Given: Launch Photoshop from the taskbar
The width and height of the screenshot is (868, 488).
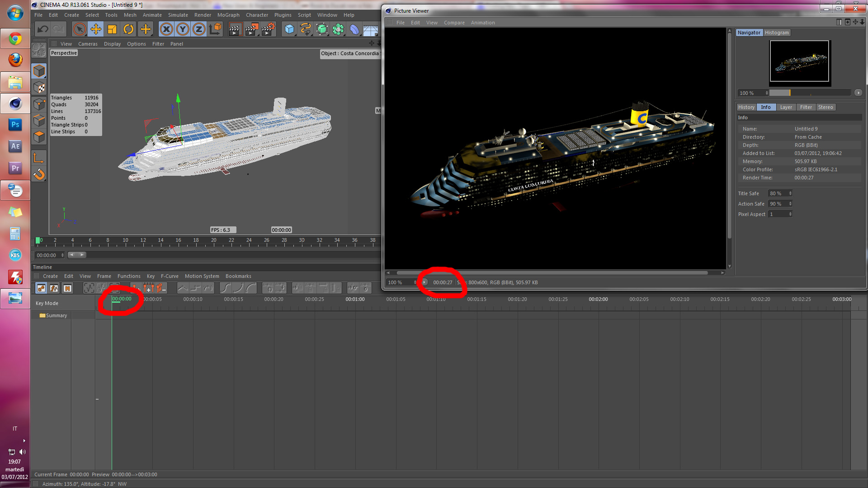Looking at the screenshot, I should point(15,125).
